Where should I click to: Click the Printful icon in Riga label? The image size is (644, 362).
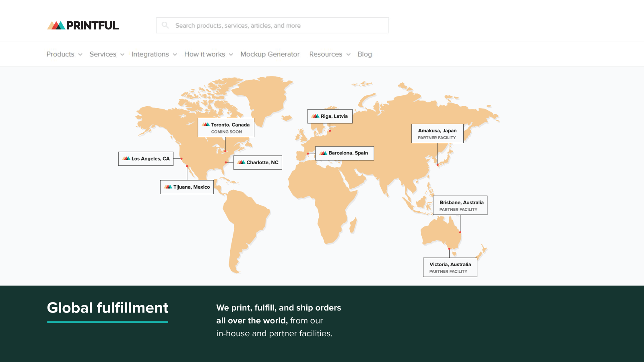pyautogui.click(x=316, y=116)
